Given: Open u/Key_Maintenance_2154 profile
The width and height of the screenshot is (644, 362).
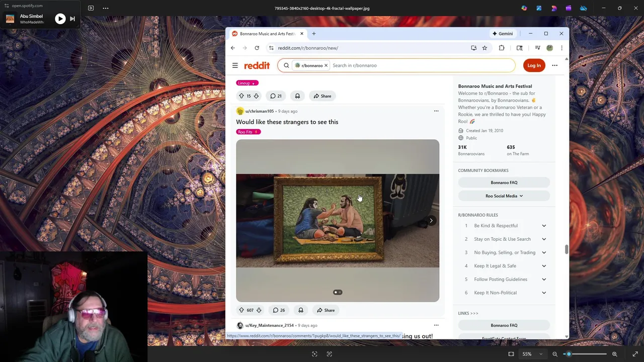Looking at the screenshot, I should coord(270,325).
